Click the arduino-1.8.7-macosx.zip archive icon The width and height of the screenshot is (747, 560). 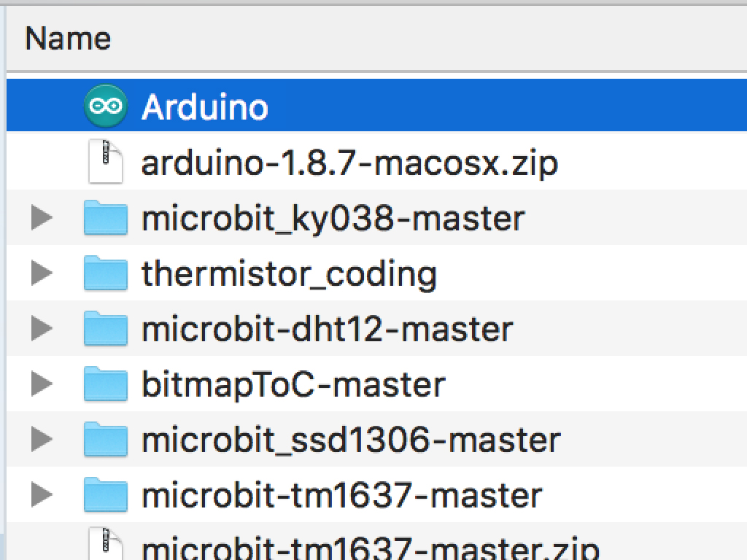click(x=106, y=161)
